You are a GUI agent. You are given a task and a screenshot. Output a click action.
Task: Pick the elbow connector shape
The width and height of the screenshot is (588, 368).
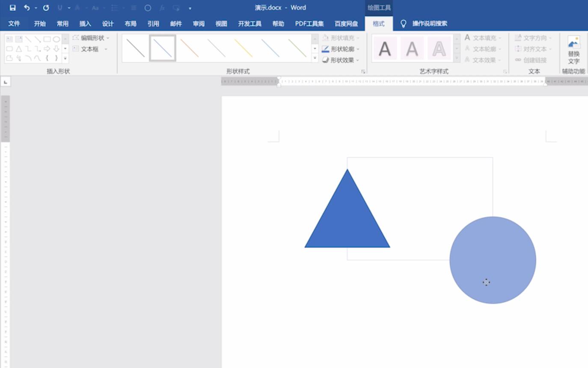28,49
